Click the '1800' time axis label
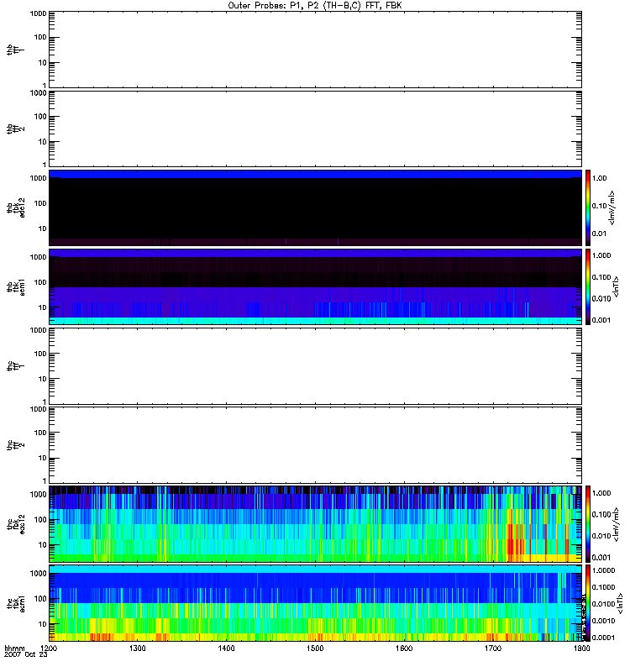630x672 pixels. pyautogui.click(x=581, y=648)
